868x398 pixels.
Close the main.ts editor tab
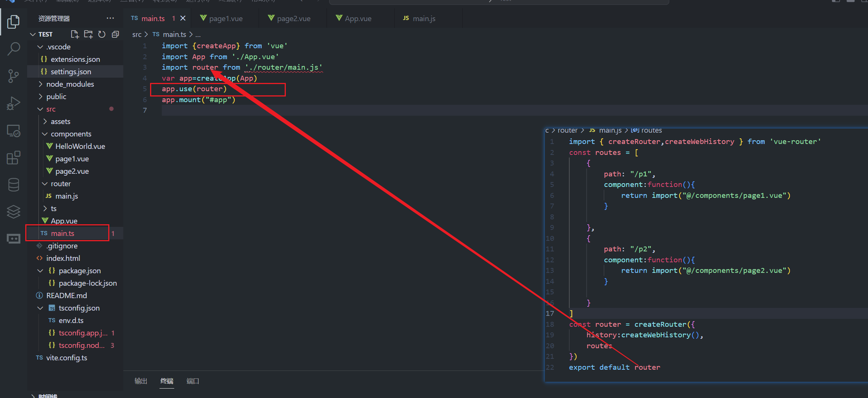coord(183,18)
